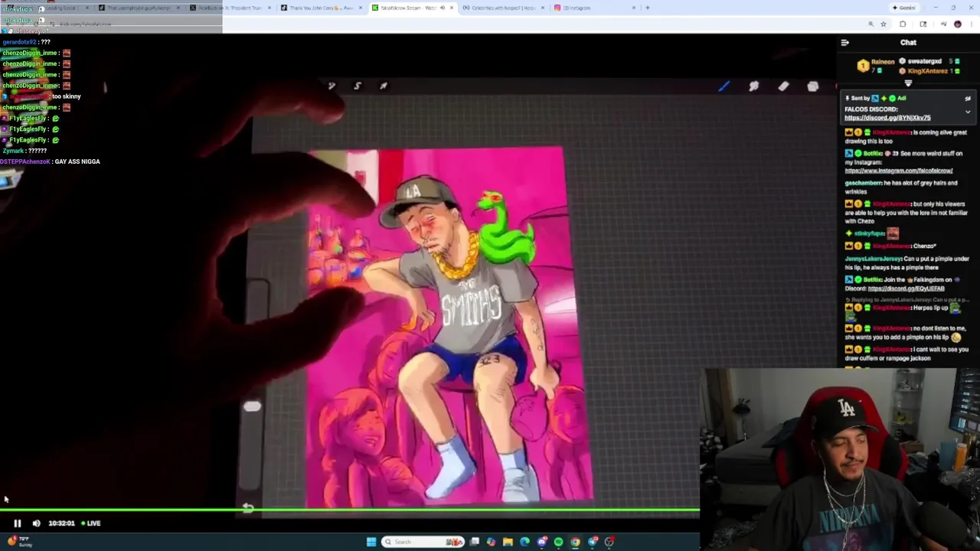Click sweatergxd on the leaderboard
This screenshot has width=980, height=551.
924,61
